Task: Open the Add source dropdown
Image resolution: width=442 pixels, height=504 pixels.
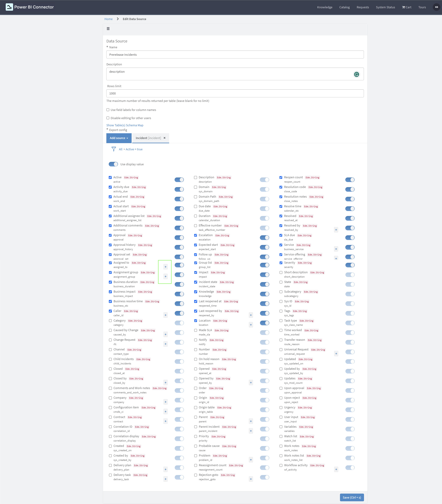Action: pos(119,138)
